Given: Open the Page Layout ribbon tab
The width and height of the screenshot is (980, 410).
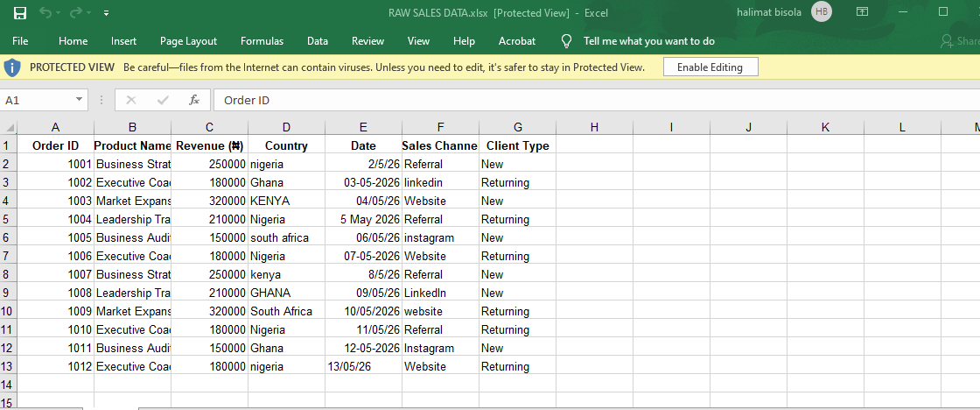Looking at the screenshot, I should point(188,41).
